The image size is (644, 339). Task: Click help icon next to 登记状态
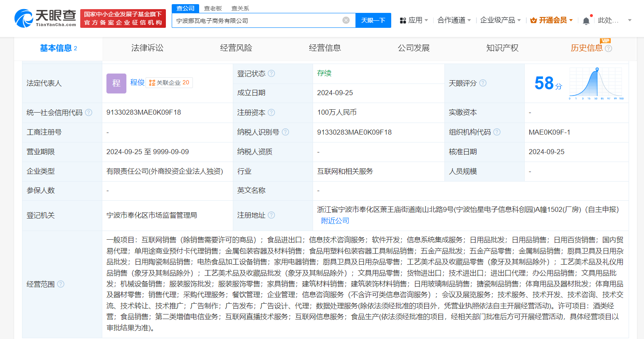point(271,74)
